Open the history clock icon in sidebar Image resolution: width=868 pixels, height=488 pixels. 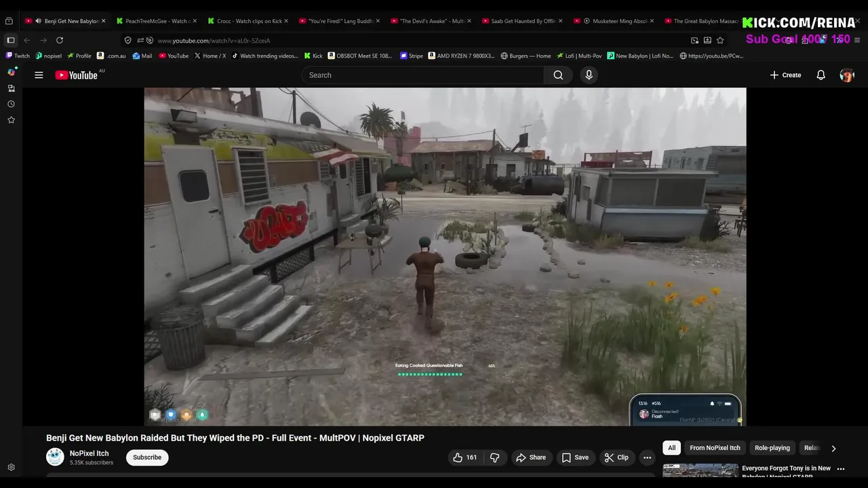[x=11, y=104]
